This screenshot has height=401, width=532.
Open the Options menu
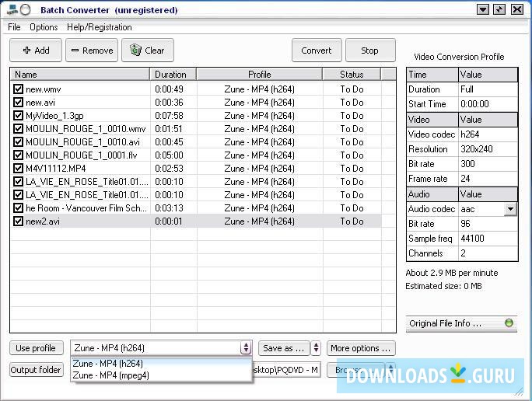coord(44,27)
